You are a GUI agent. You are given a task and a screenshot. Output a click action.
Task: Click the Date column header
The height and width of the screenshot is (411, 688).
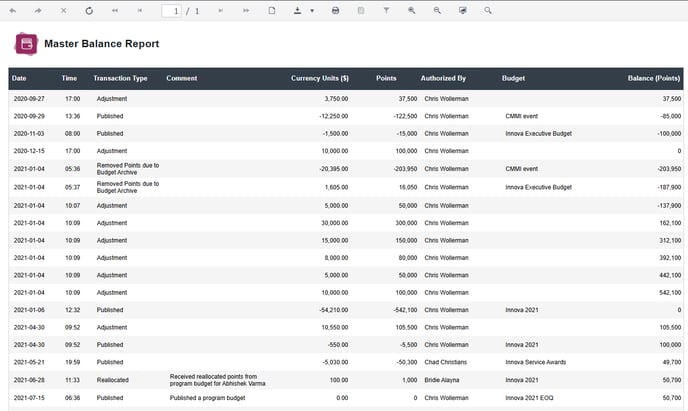click(19, 78)
